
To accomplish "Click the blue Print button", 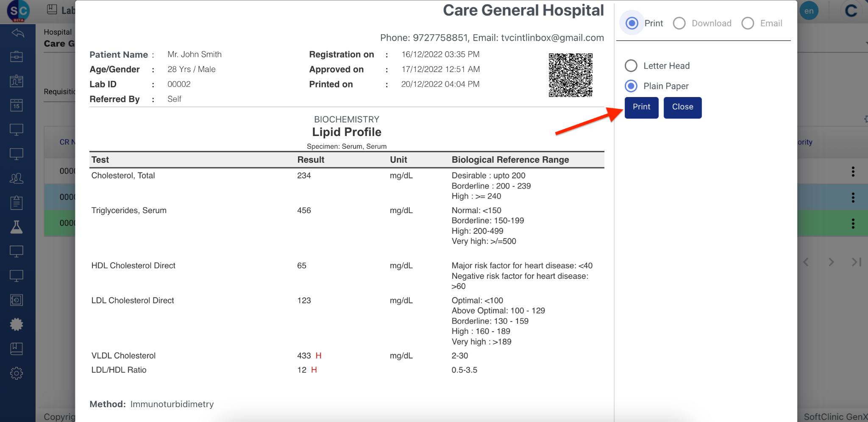I will [641, 107].
